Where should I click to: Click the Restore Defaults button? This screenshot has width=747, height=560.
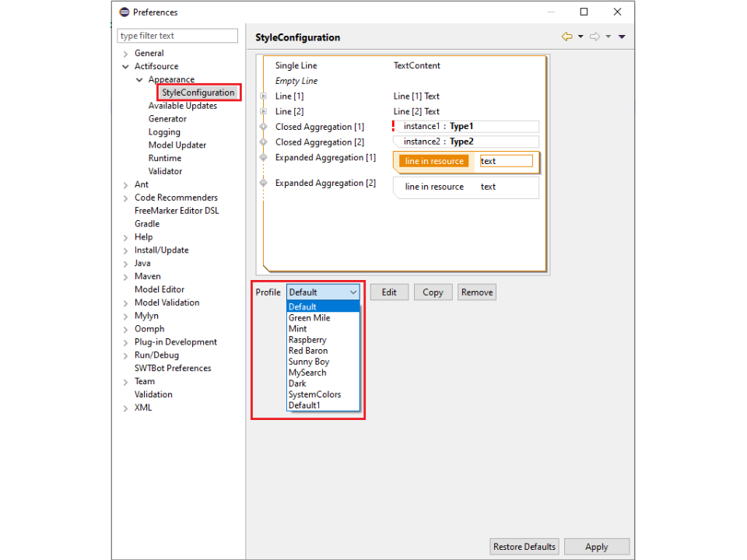coord(524,547)
